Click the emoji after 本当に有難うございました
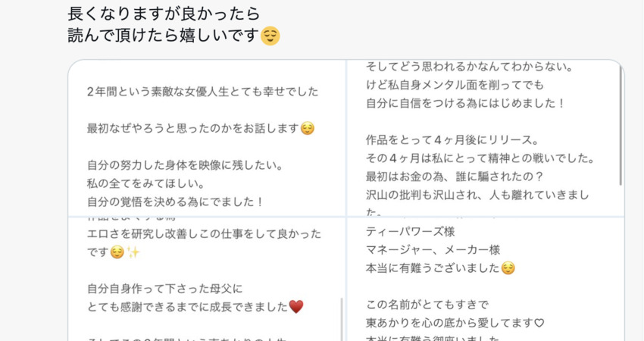 click(x=508, y=267)
